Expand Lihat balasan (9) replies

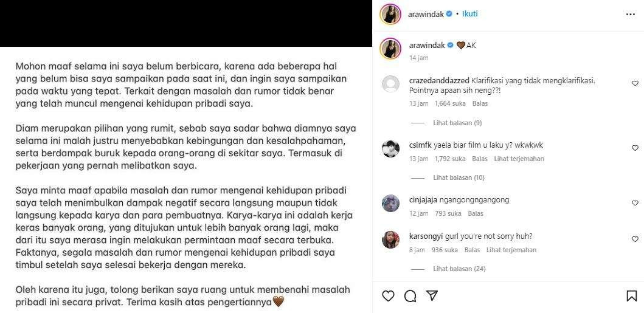(x=451, y=123)
